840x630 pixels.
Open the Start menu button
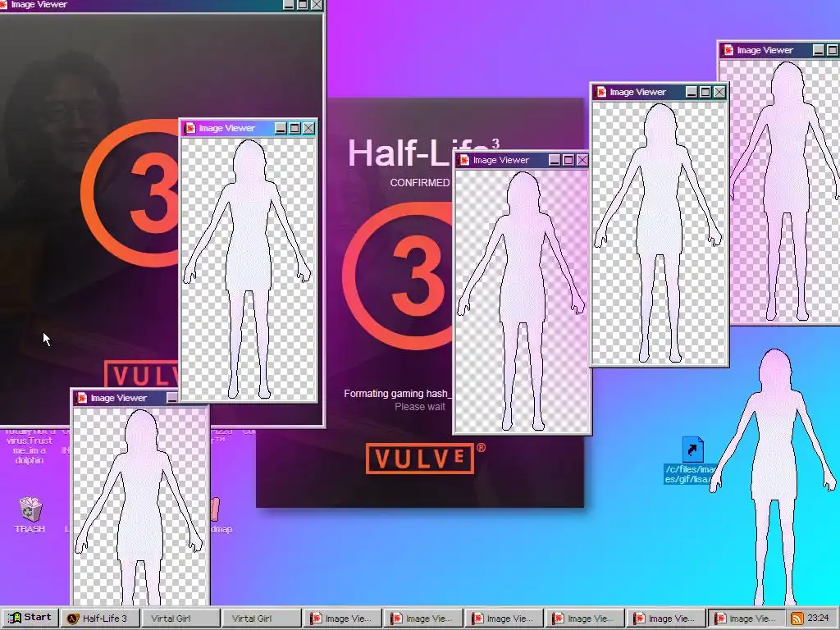click(x=30, y=618)
